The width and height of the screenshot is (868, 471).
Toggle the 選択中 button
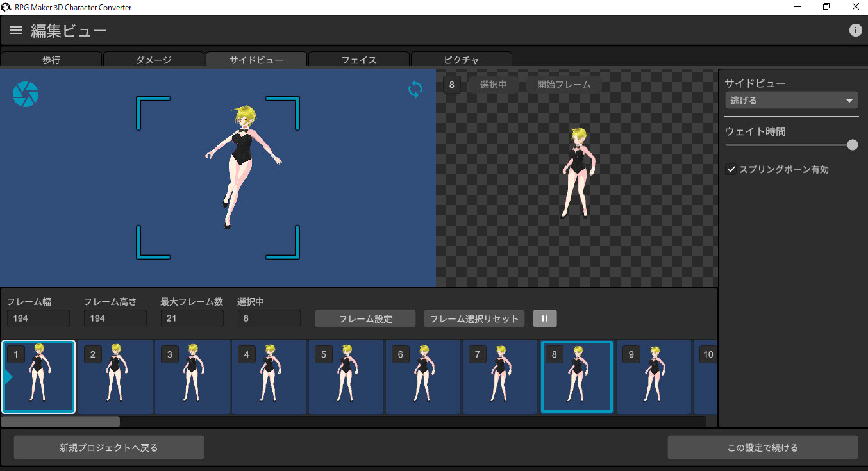pos(492,84)
